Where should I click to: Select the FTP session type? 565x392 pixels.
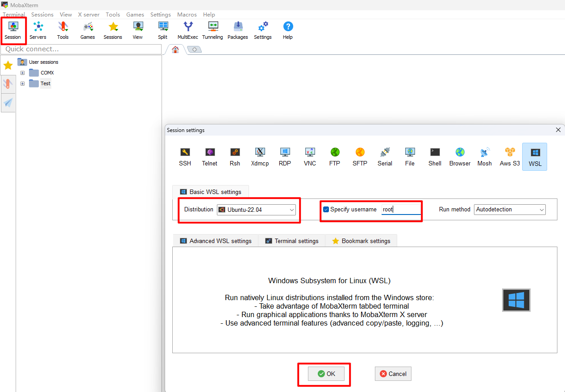coord(335,157)
